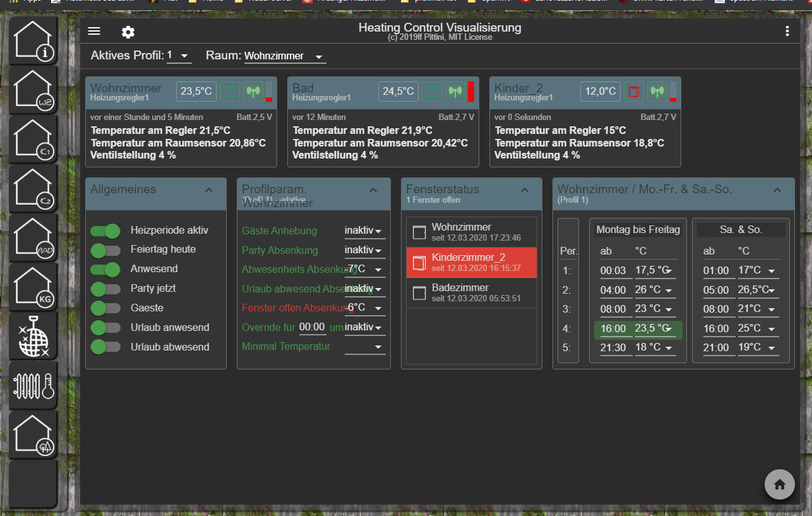Collapse the Fensterstatus panel
The image size is (812, 516).
pos(524,189)
